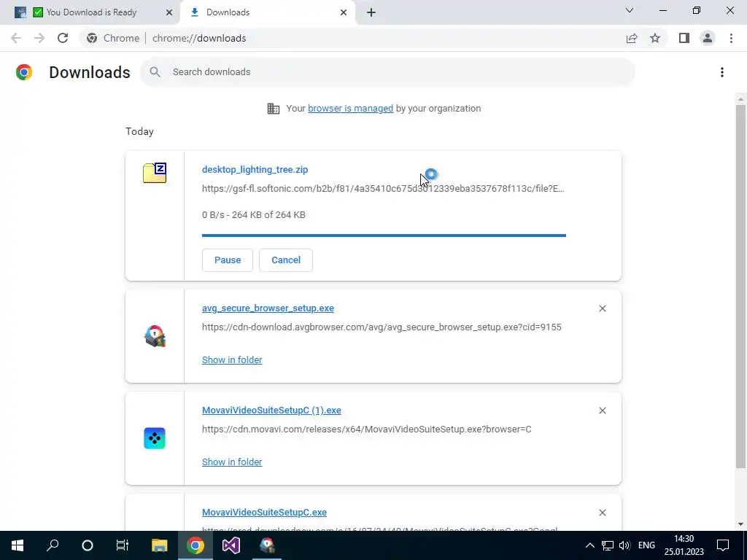
Task: Open the 'browser is managed' link
Action: pyautogui.click(x=350, y=109)
